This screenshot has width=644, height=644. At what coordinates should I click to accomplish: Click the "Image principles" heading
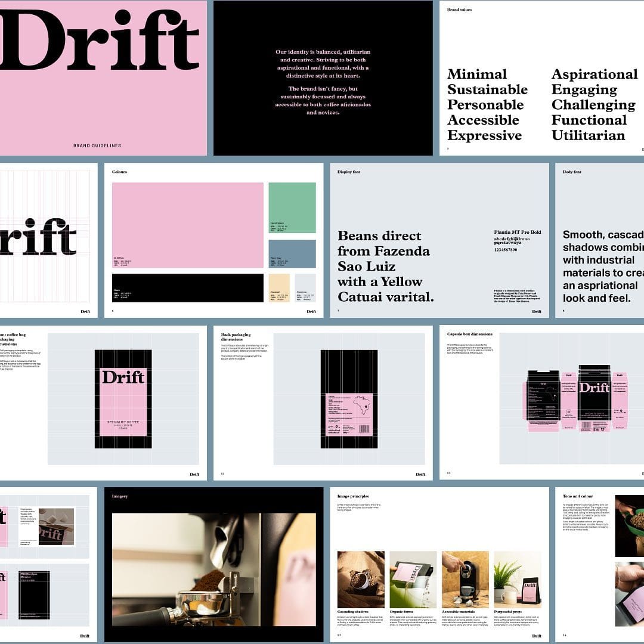[x=353, y=496]
